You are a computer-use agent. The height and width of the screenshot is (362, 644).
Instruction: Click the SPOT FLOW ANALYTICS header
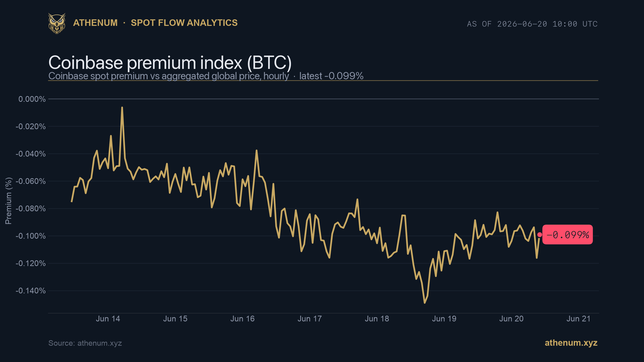pyautogui.click(x=184, y=23)
